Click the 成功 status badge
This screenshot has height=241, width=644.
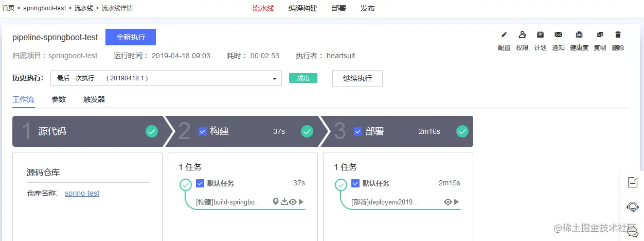pos(303,78)
